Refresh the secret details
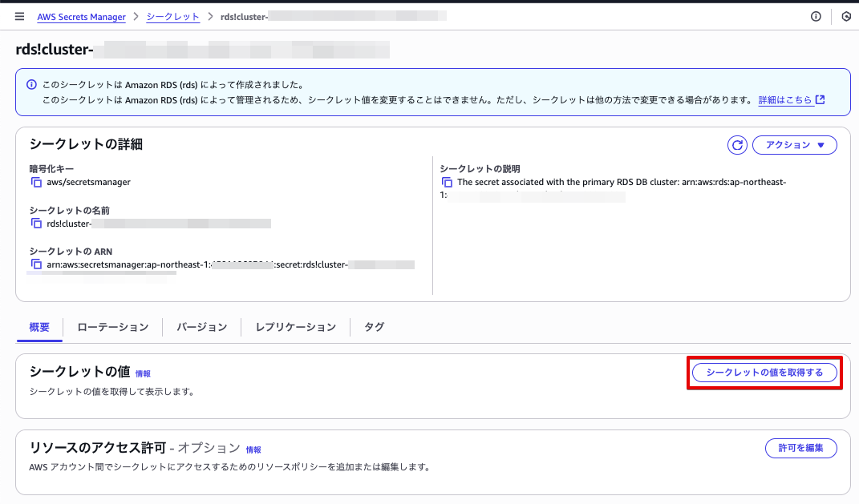The image size is (859, 504). tap(737, 145)
